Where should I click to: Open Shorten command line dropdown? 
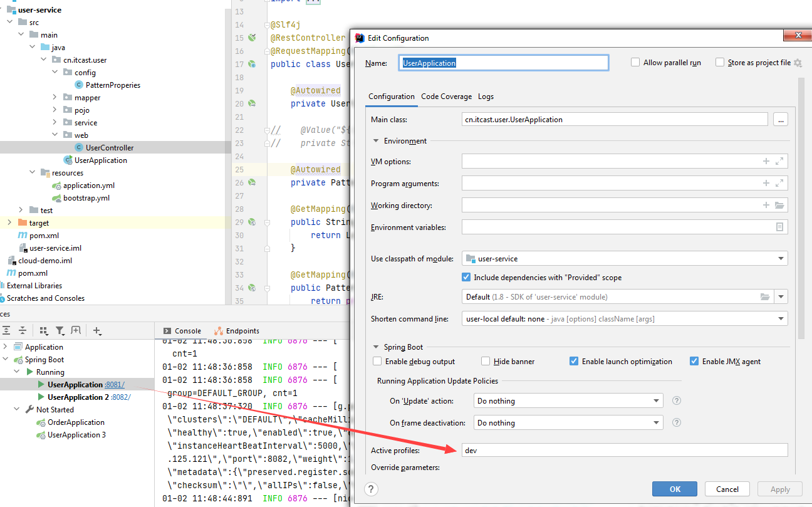pyautogui.click(x=625, y=318)
